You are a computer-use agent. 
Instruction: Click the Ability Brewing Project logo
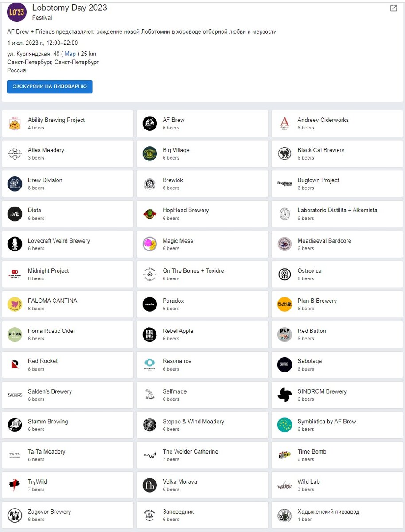tap(15, 124)
